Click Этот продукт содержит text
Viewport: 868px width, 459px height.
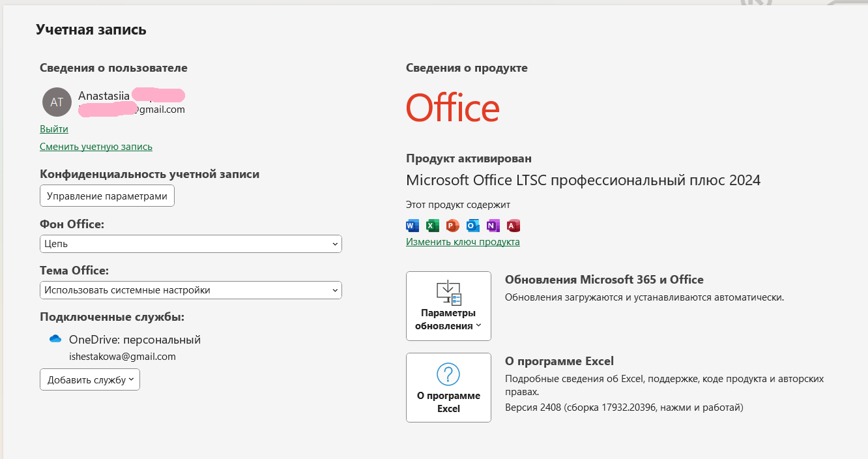click(458, 205)
